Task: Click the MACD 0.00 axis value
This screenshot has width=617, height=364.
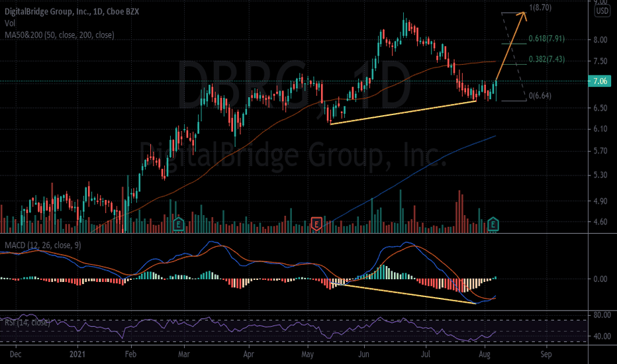Action: click(x=600, y=279)
